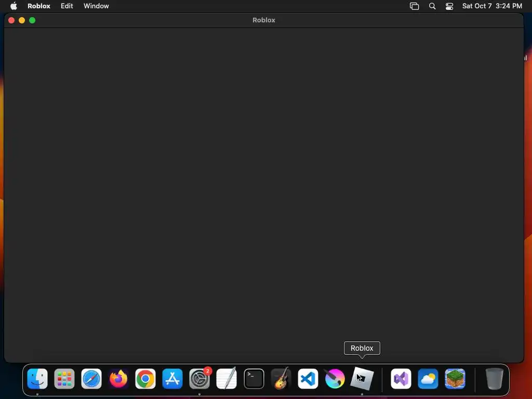Click Stage Manager windows icon in menu bar
Image resolution: width=532 pixels, height=399 pixels.
[x=414, y=6]
